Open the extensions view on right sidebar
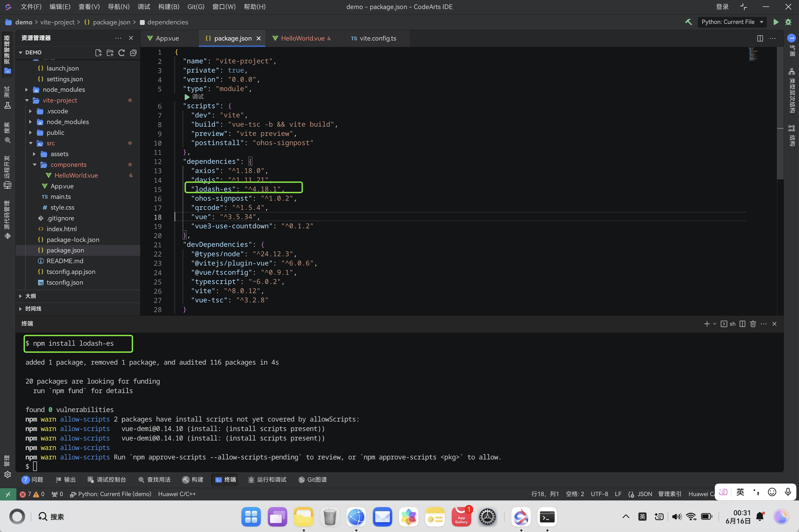 (791, 45)
